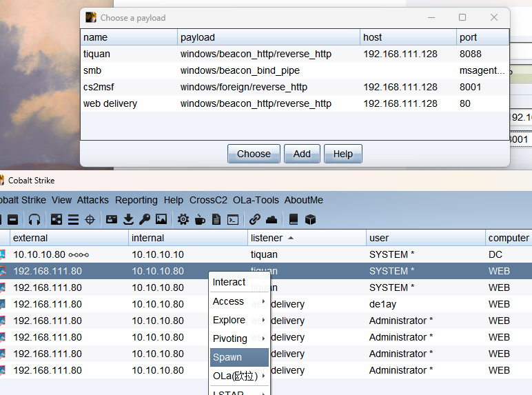532x395 pixels.
Task: Click the credentials key icon
Action: tap(145, 219)
